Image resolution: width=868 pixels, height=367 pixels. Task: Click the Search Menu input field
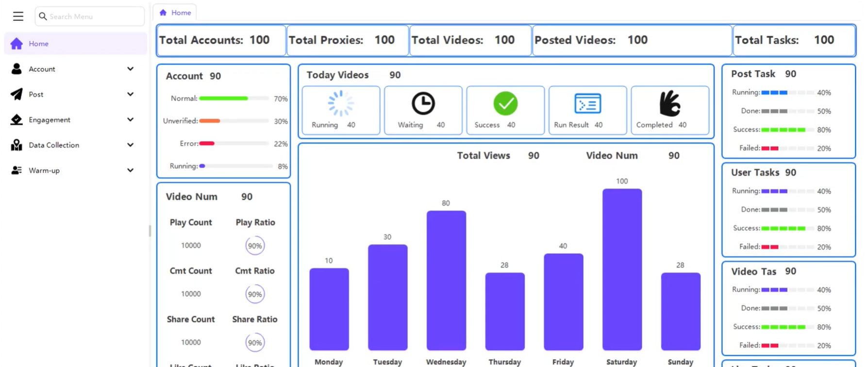coord(90,17)
